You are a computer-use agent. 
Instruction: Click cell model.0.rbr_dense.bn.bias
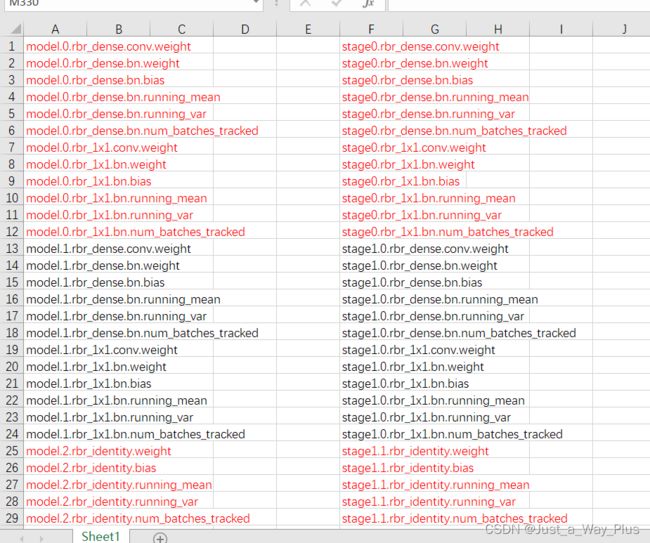coord(95,80)
